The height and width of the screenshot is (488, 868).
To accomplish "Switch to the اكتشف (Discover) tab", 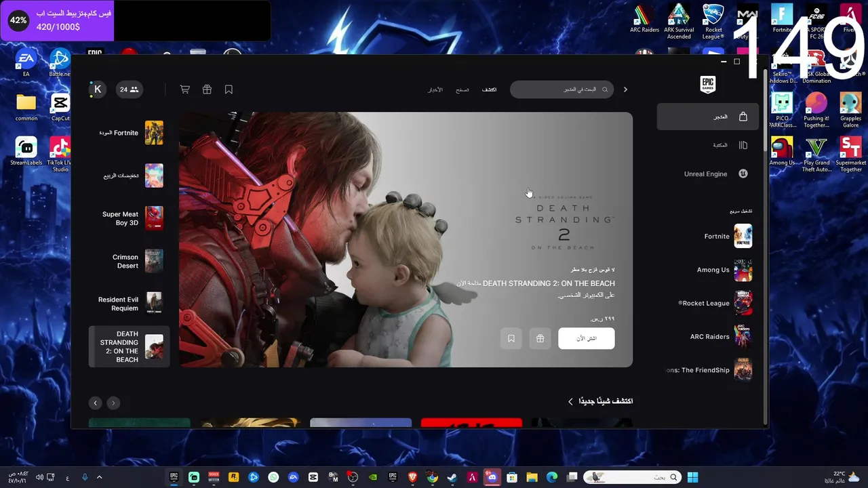I will click(x=489, y=89).
